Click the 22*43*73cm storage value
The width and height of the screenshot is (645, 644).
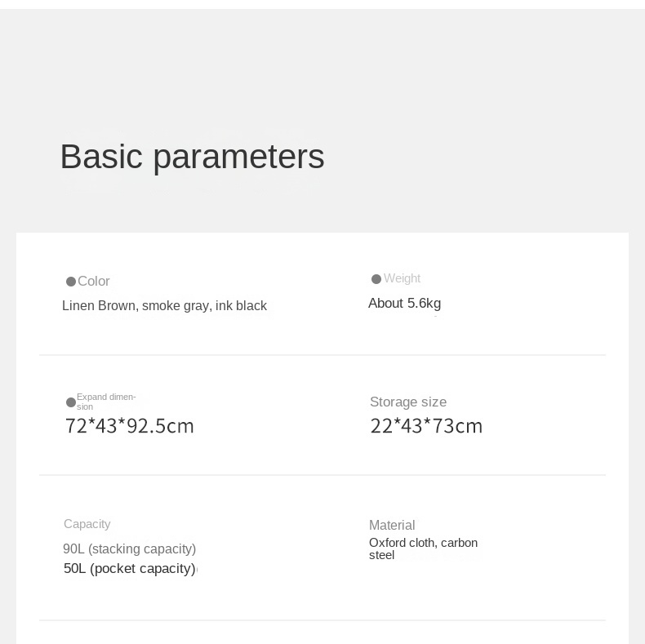click(x=426, y=425)
